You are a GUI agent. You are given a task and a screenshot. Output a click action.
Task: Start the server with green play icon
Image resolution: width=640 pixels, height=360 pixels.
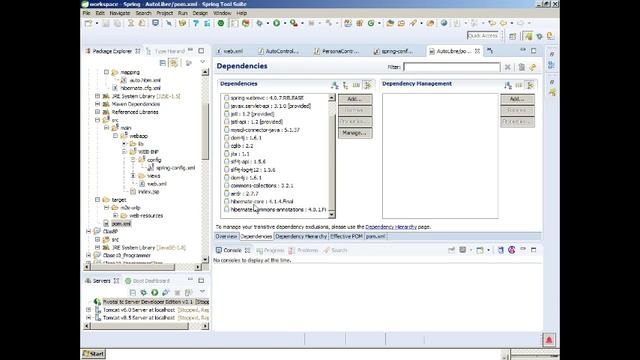[x=155, y=292]
